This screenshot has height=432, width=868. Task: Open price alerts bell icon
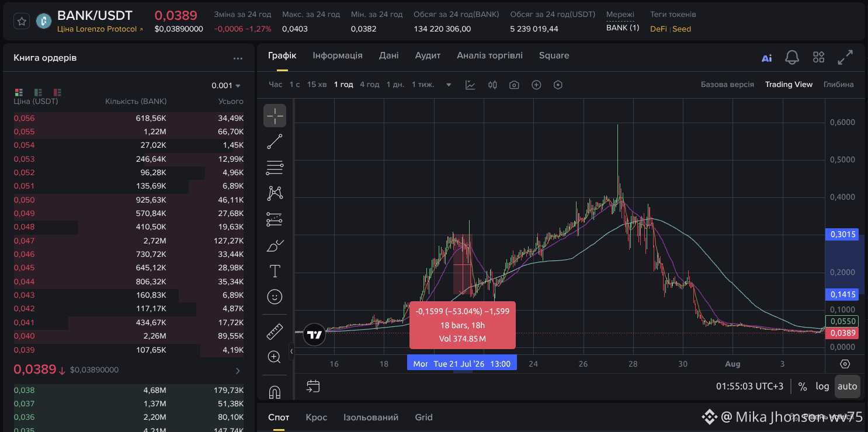point(792,57)
